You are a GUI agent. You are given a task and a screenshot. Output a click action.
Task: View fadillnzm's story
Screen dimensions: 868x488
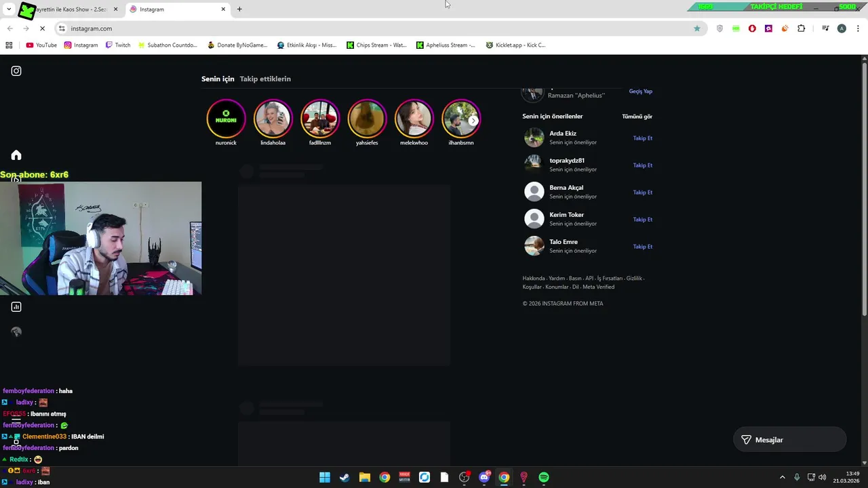pyautogui.click(x=320, y=119)
